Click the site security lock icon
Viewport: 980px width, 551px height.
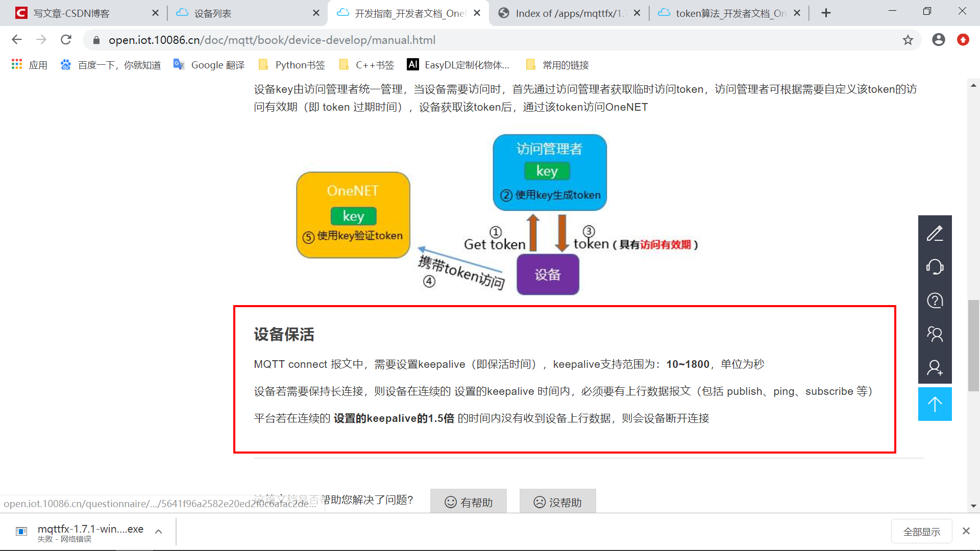(96, 40)
